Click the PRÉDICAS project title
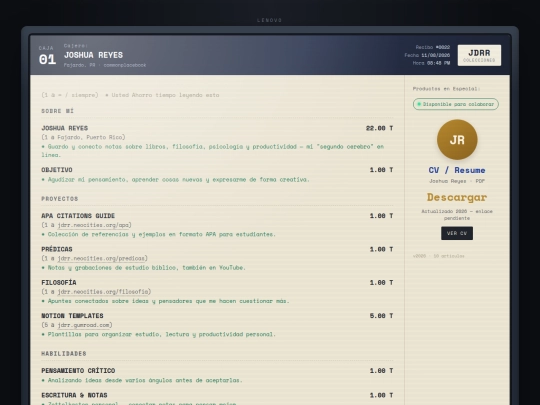The width and height of the screenshot is (540, 405). [x=57, y=249]
